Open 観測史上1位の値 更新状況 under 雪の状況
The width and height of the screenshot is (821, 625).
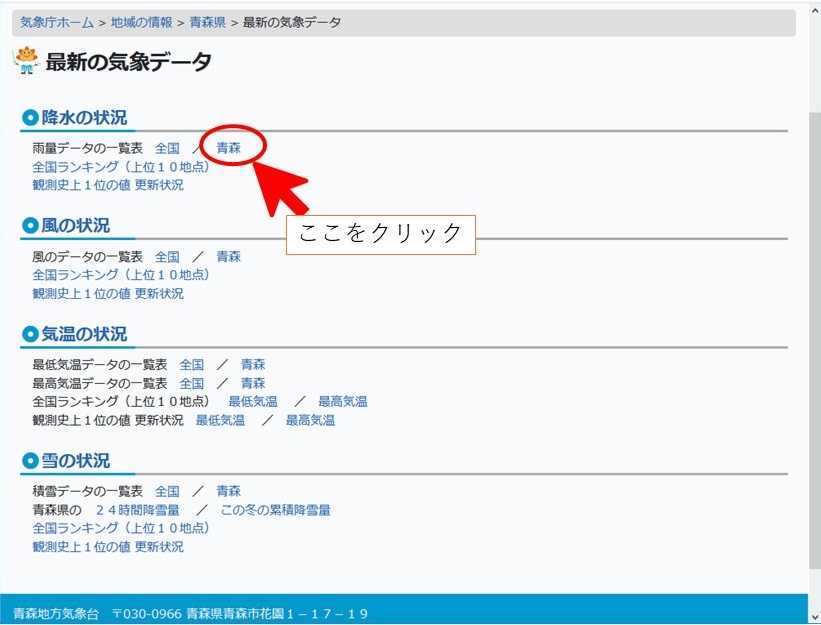[108, 546]
